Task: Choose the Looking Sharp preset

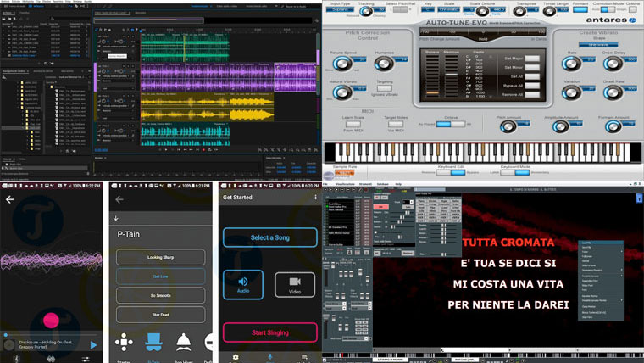Action: pyautogui.click(x=161, y=257)
